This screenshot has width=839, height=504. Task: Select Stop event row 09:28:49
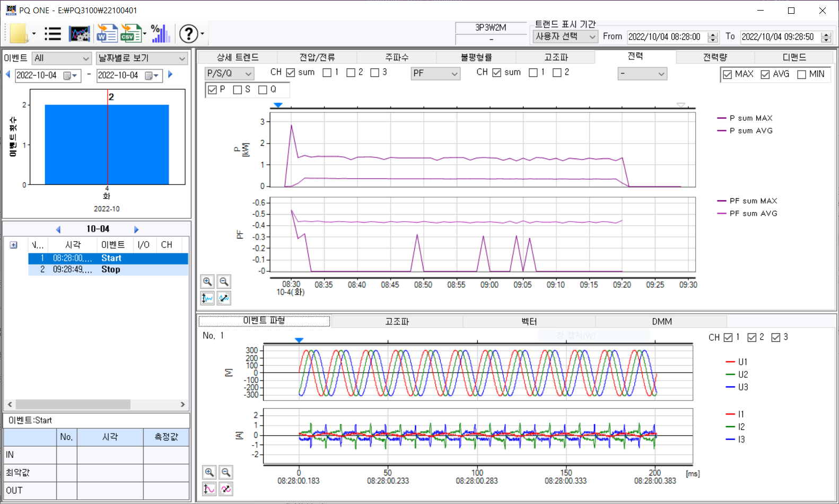click(108, 270)
